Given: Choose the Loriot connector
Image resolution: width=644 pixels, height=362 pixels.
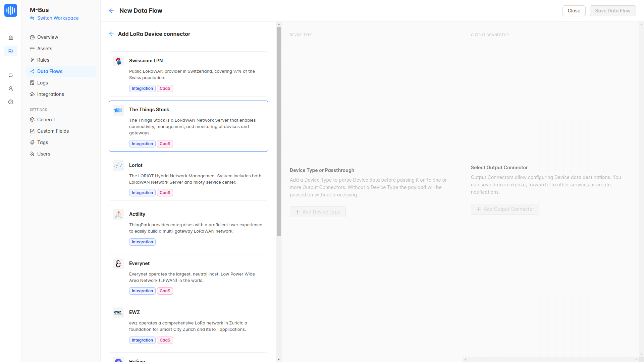Looking at the screenshot, I should pyautogui.click(x=188, y=178).
